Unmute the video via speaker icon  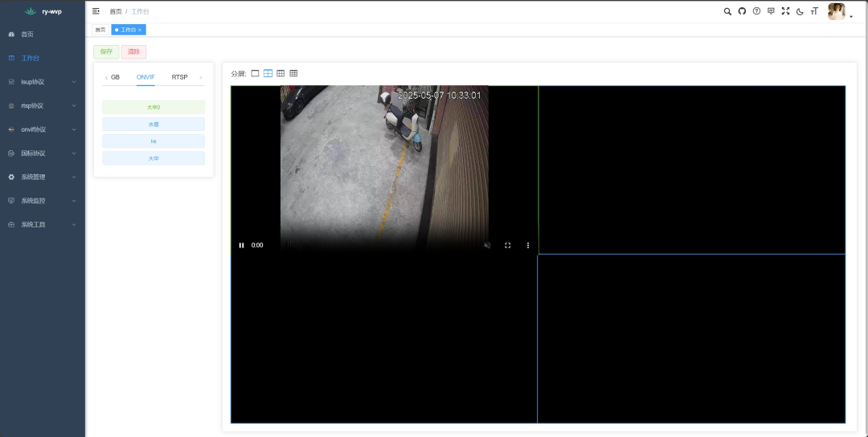click(x=487, y=245)
